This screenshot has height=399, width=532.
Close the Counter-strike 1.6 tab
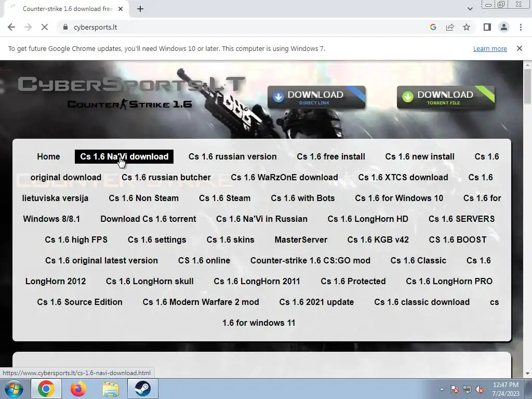tap(121, 9)
